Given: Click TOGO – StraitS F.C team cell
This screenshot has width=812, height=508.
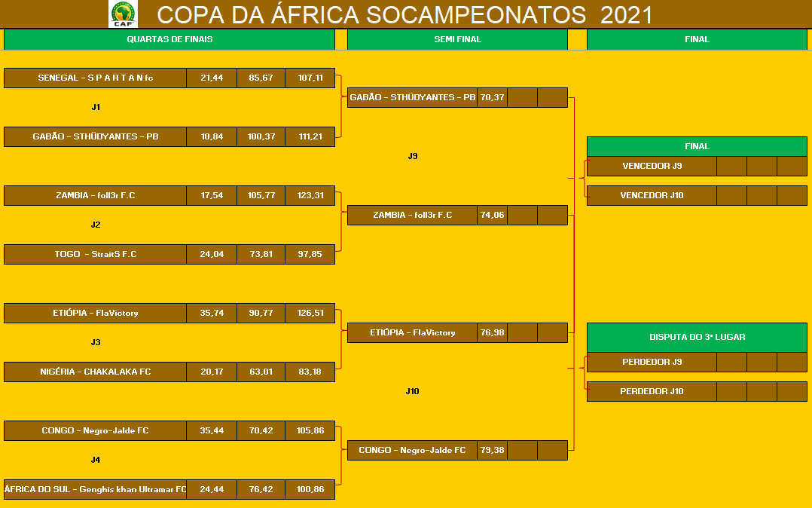Looking at the screenshot, I should [x=95, y=255].
